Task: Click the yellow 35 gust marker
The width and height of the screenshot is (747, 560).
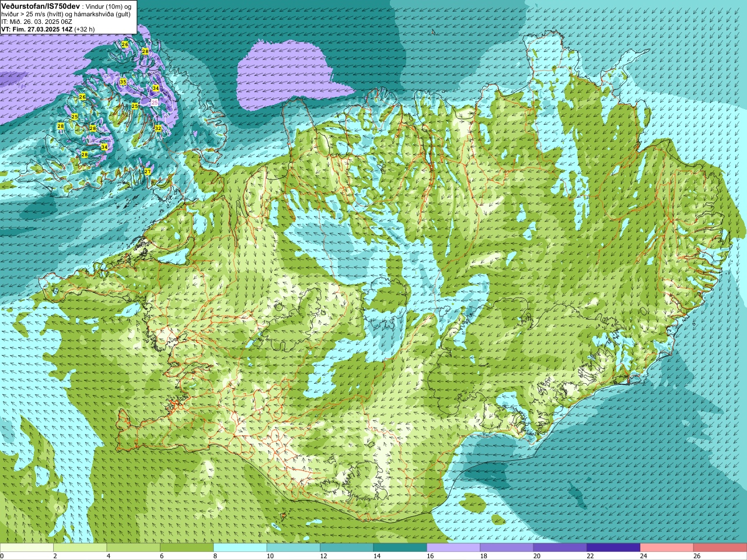Action: click(123, 82)
